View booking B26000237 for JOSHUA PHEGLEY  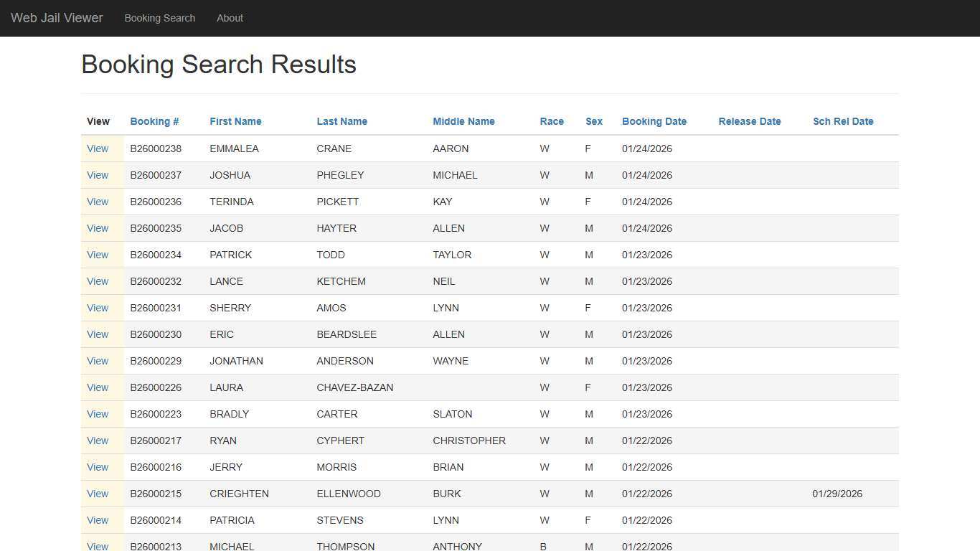click(98, 175)
